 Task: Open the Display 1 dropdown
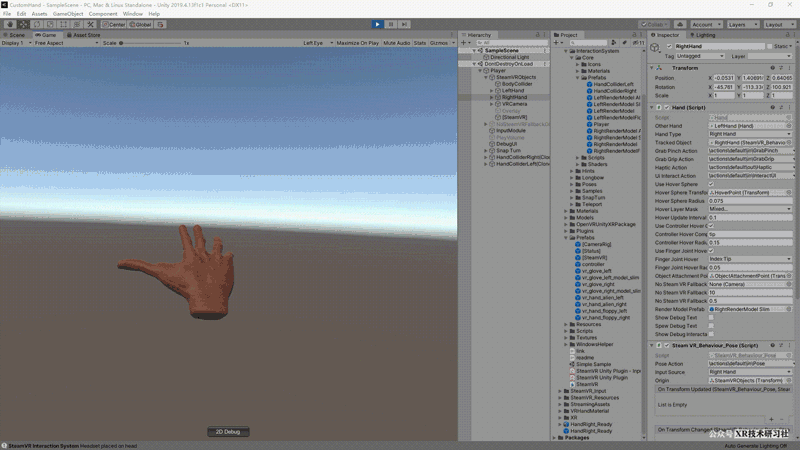[x=16, y=43]
